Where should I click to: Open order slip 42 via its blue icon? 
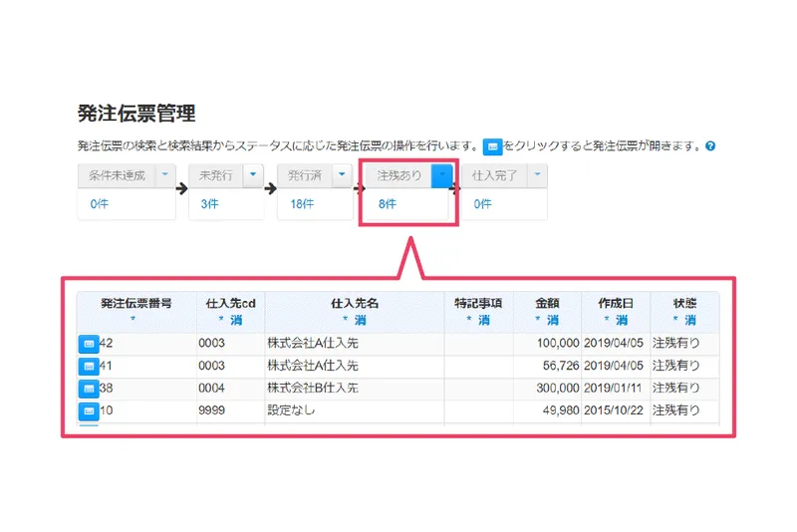(x=89, y=344)
